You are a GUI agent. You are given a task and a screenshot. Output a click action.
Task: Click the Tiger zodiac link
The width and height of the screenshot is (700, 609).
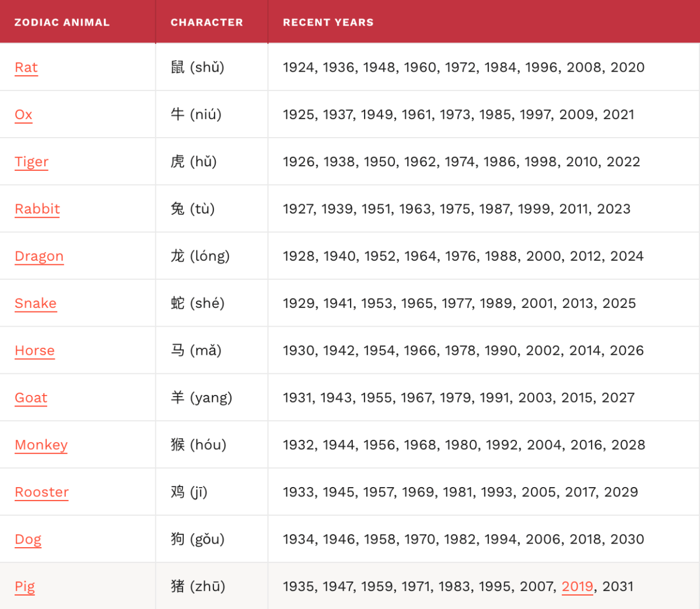point(32,162)
